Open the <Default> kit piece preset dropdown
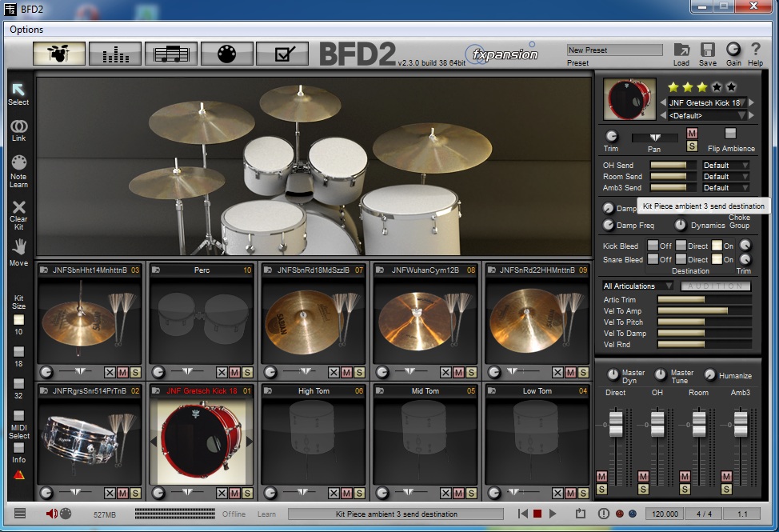 click(707, 115)
